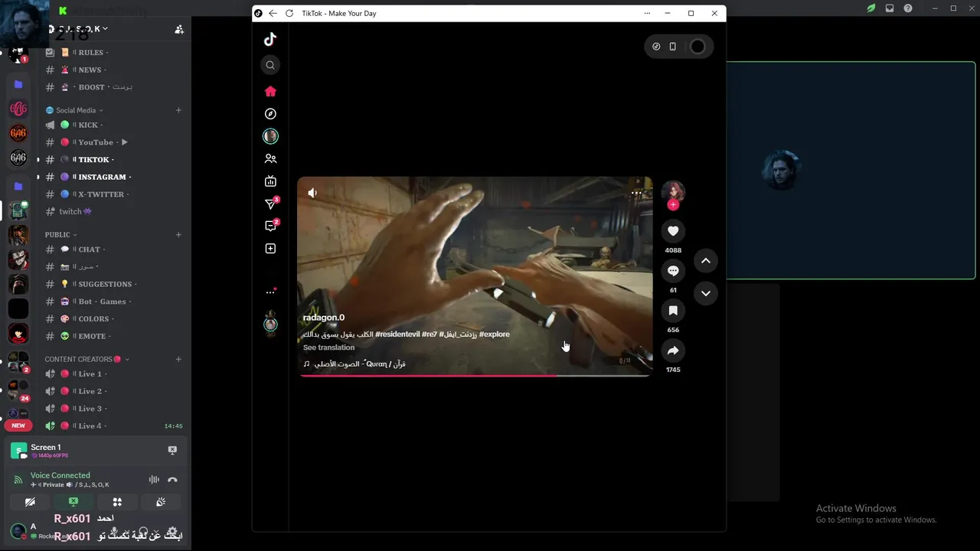
Task: Click the coin icon in top-right pill
Action: [x=656, y=47]
